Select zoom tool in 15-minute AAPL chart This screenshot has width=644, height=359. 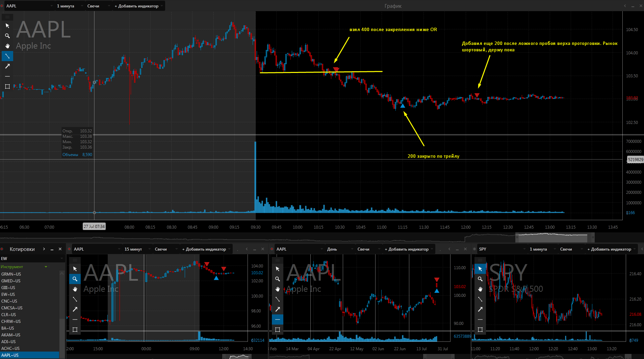[x=75, y=279]
